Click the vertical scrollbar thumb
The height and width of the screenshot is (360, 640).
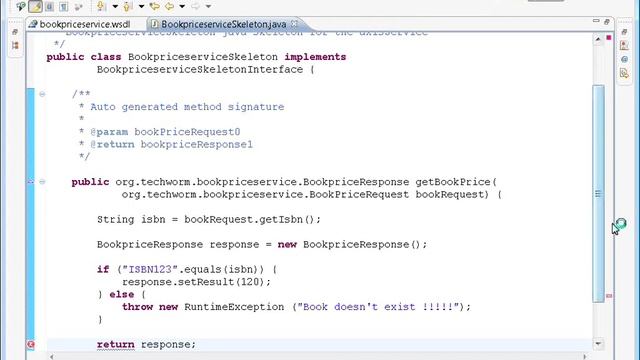point(598,193)
